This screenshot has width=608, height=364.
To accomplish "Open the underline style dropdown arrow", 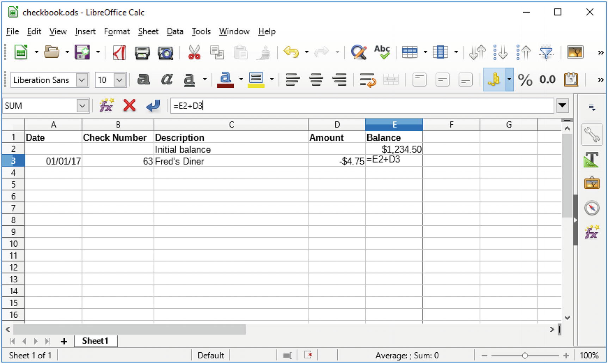I will coord(205,80).
